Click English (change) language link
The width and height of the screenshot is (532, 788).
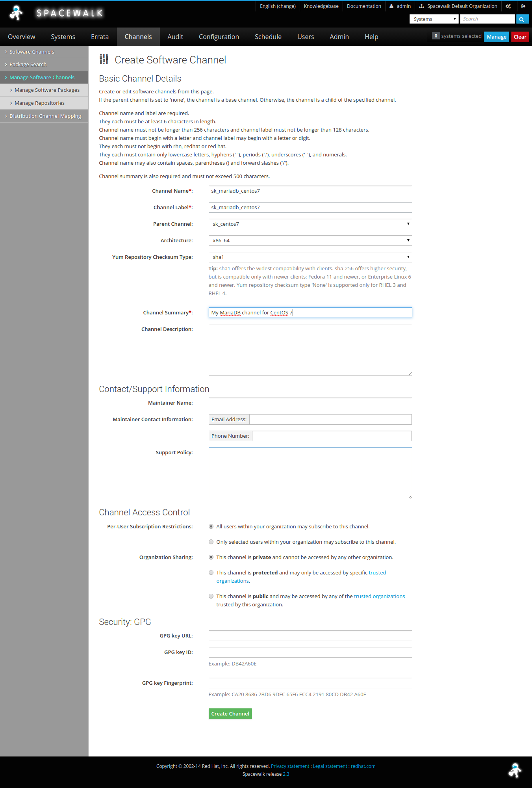click(x=278, y=6)
